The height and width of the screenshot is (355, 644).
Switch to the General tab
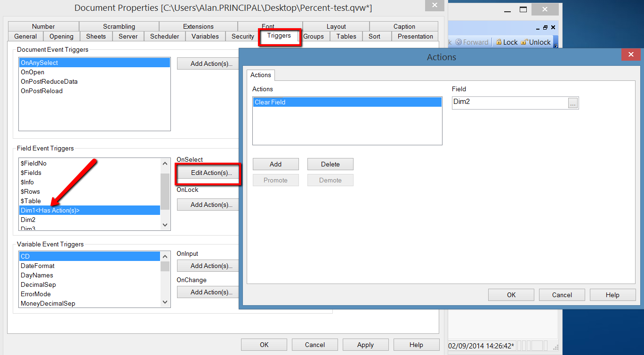tap(25, 36)
